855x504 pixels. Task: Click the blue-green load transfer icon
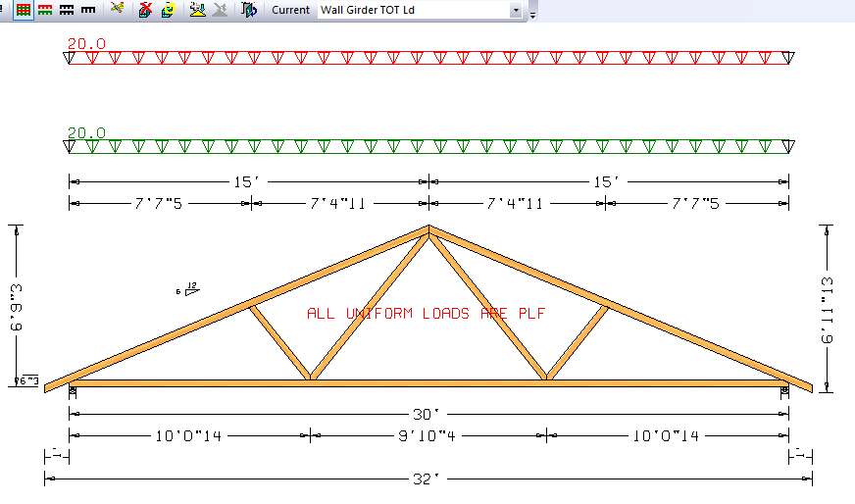[249, 9]
